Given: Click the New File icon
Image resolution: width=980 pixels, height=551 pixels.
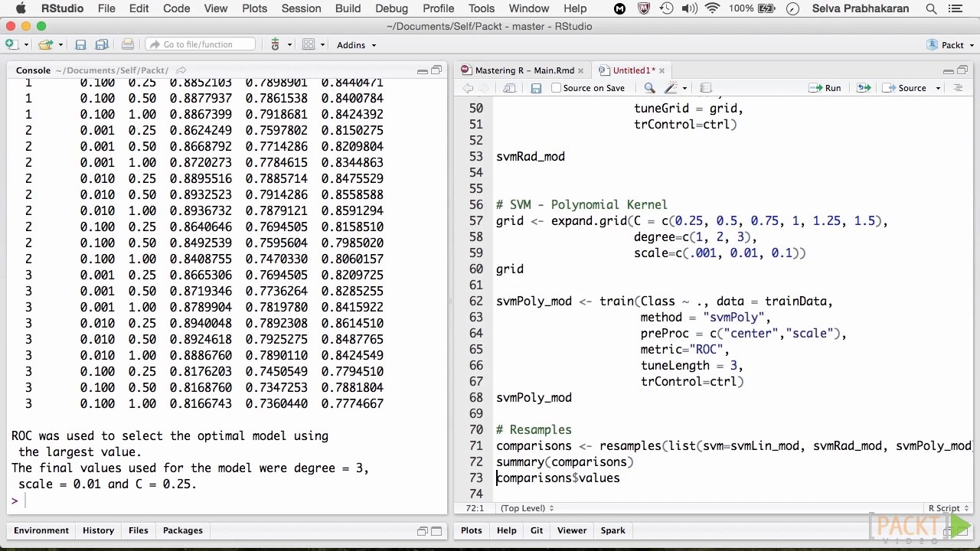Looking at the screenshot, I should [x=11, y=44].
